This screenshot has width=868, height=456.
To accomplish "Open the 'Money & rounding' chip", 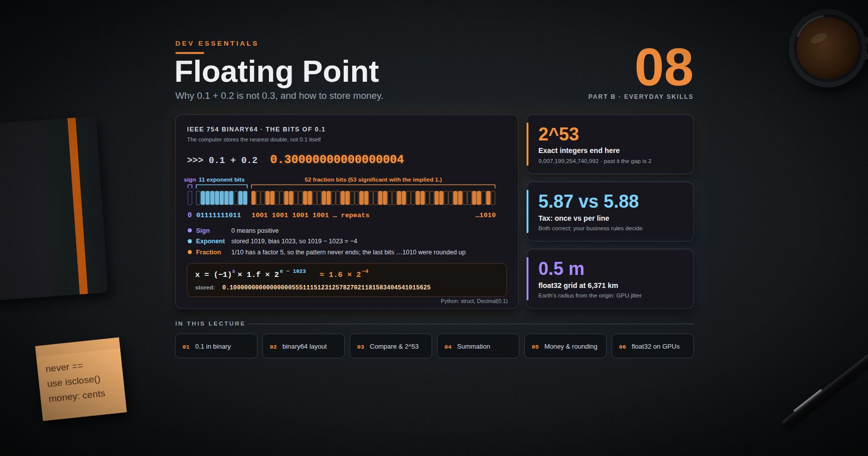I will 565,346.
